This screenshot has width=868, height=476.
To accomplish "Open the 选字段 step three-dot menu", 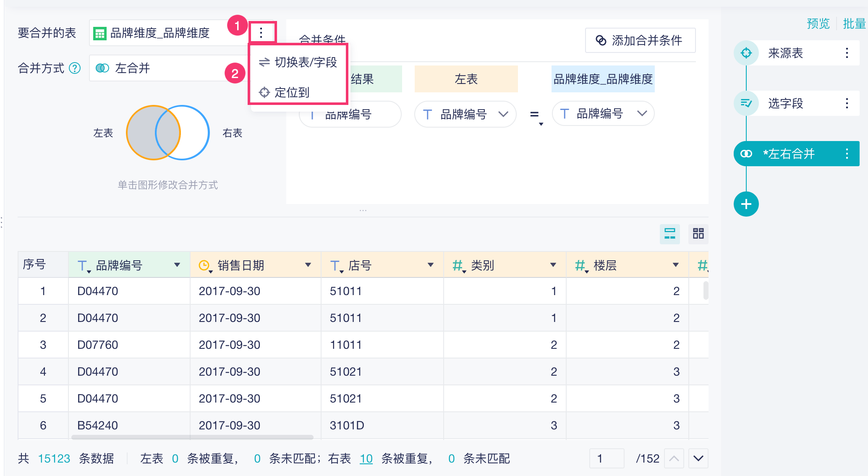I will coord(847,103).
